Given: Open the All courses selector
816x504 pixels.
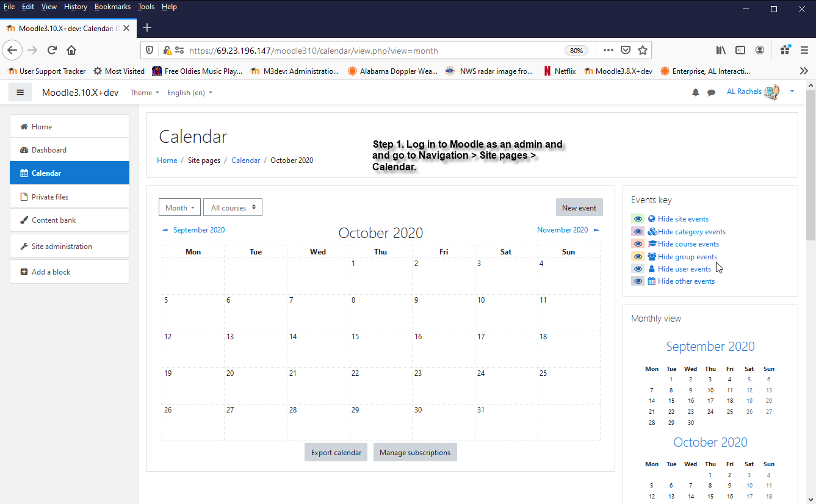Looking at the screenshot, I should click(x=233, y=207).
